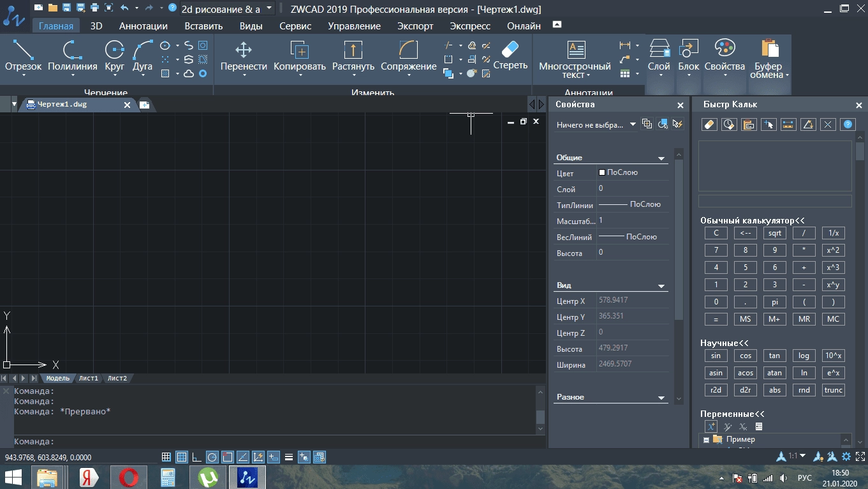Viewport: 868px width, 489px height.
Task: Switch to the Лист1 layout tab
Action: [x=89, y=379]
